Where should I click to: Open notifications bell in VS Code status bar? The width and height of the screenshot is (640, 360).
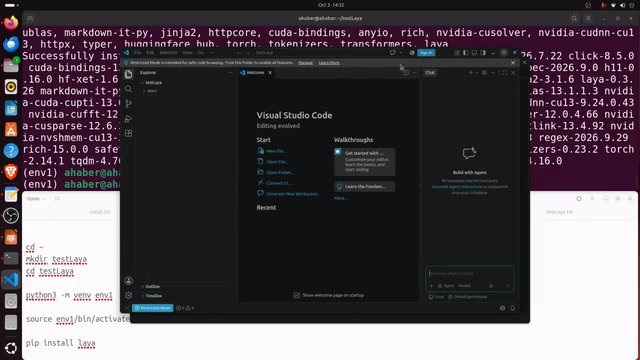pyautogui.click(x=513, y=308)
